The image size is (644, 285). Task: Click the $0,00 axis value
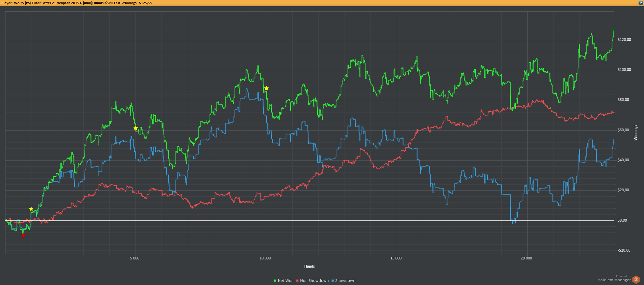point(622,220)
